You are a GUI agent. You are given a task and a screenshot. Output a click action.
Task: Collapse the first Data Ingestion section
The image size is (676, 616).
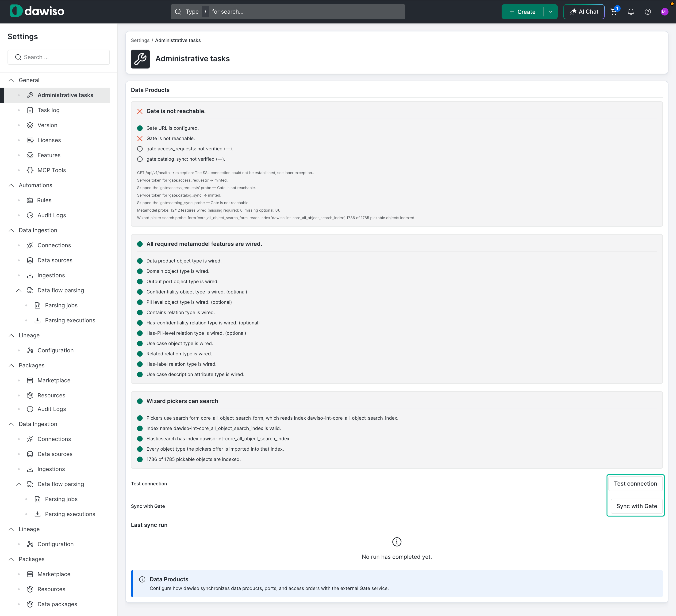[11, 230]
